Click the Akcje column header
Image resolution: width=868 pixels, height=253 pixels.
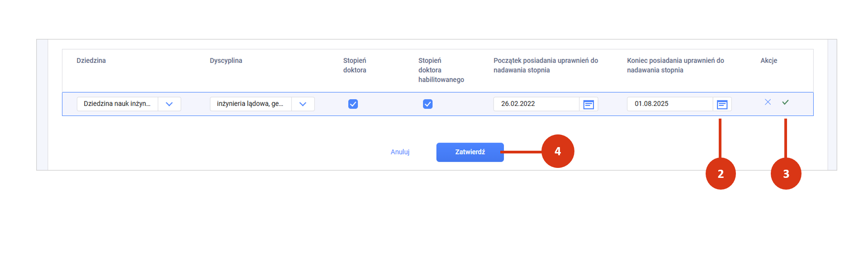pyautogui.click(x=769, y=61)
